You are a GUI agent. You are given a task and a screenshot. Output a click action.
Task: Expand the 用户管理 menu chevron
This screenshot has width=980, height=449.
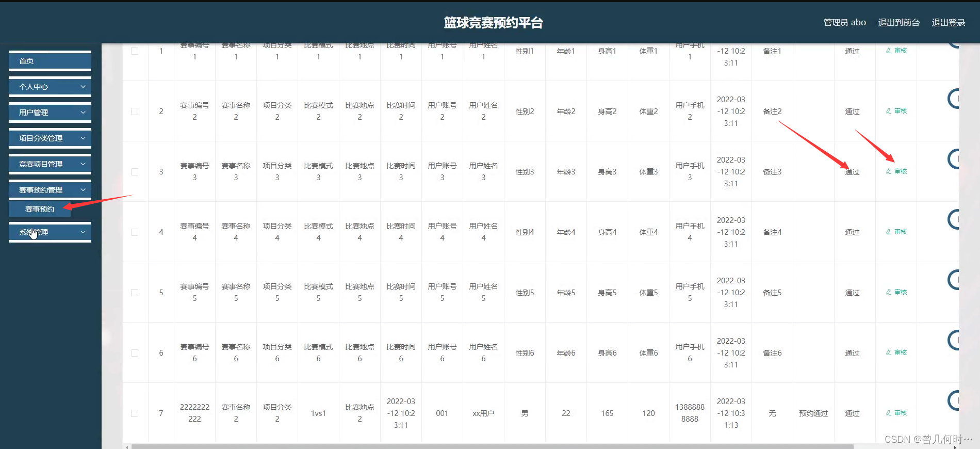click(83, 113)
